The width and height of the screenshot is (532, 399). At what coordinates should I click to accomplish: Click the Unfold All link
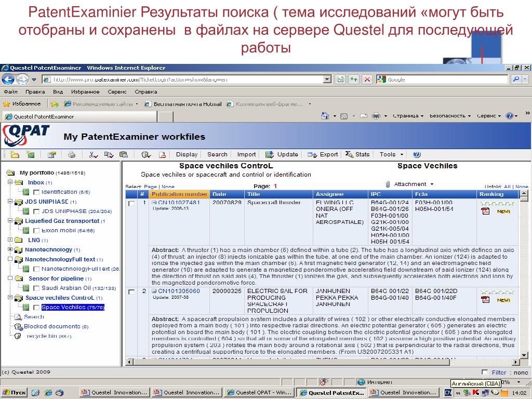(507, 187)
